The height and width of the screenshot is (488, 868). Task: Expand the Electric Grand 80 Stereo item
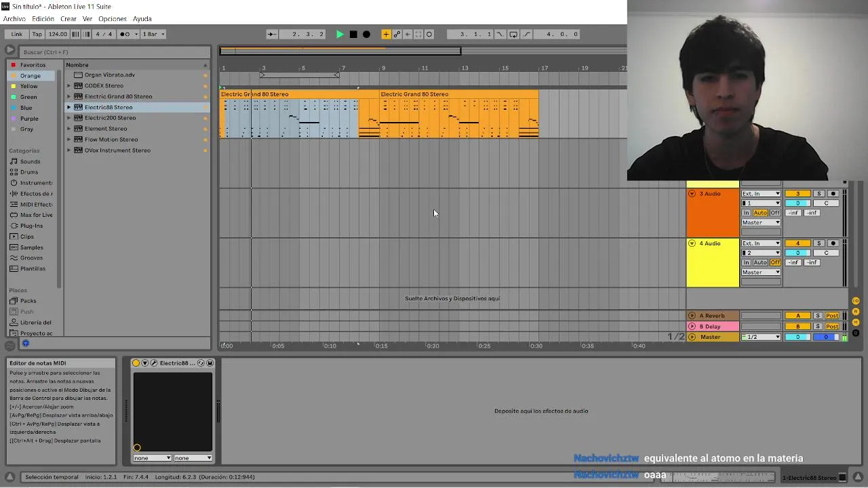pyautogui.click(x=68, y=97)
